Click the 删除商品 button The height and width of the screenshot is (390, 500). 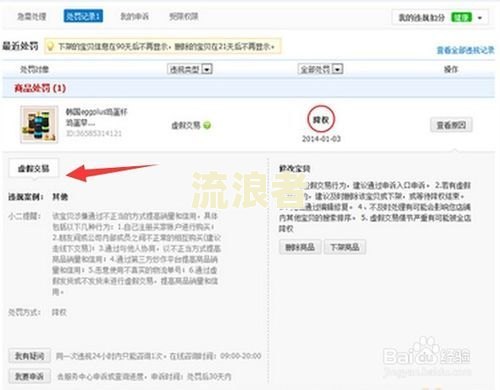(300, 247)
